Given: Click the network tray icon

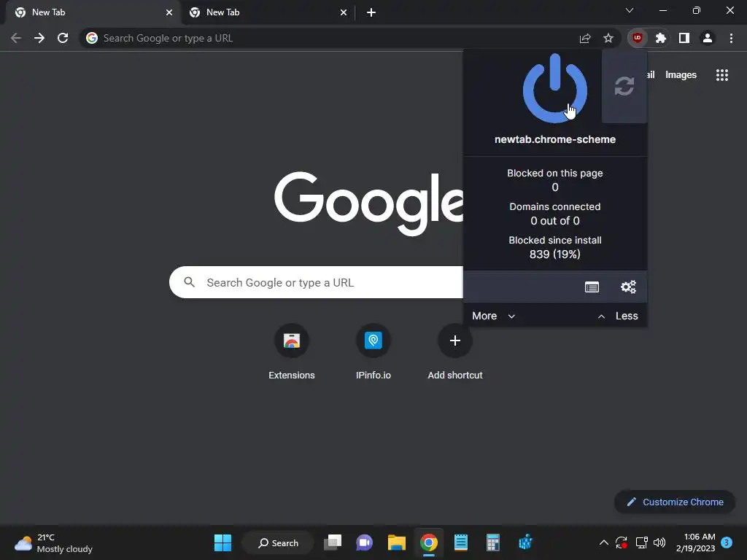Looking at the screenshot, I should click(x=641, y=542).
